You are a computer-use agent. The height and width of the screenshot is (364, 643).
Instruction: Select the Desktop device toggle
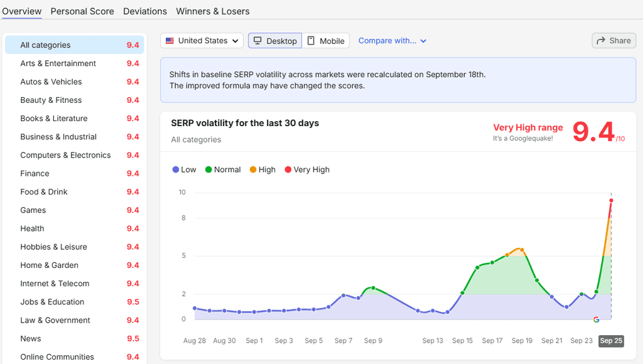tap(275, 41)
